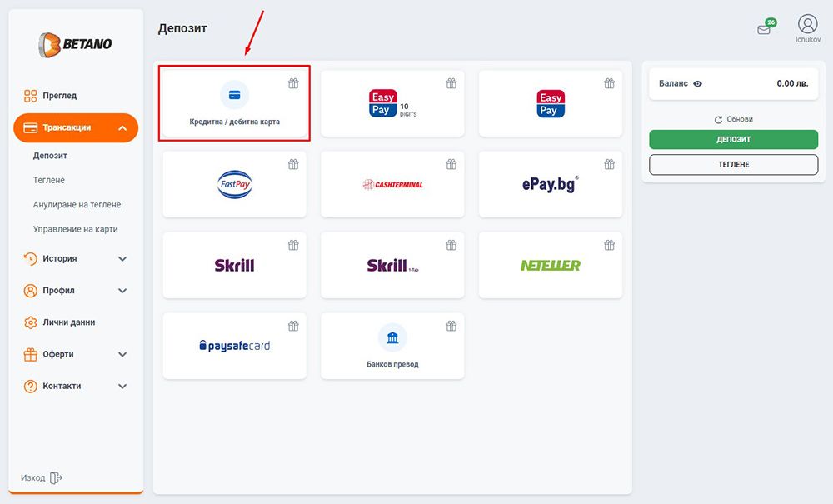Open the messages envelope icon

click(764, 30)
